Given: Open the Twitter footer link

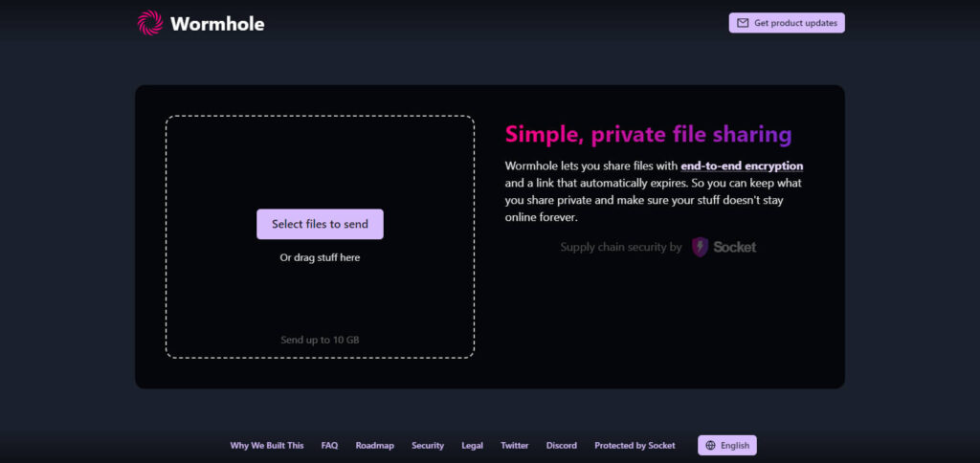Looking at the screenshot, I should (514, 446).
